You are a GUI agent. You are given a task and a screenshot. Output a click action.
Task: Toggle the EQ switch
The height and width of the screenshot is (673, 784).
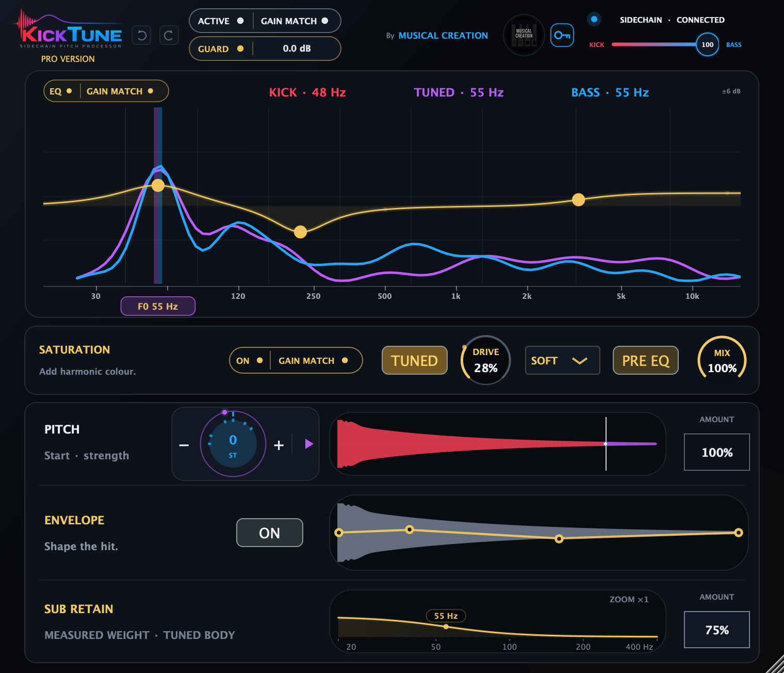(x=61, y=91)
